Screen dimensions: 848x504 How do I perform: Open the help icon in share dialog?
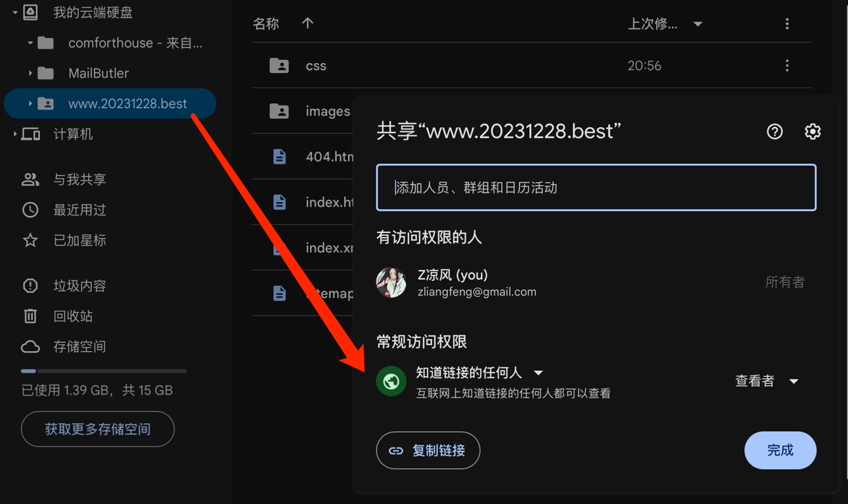point(775,131)
